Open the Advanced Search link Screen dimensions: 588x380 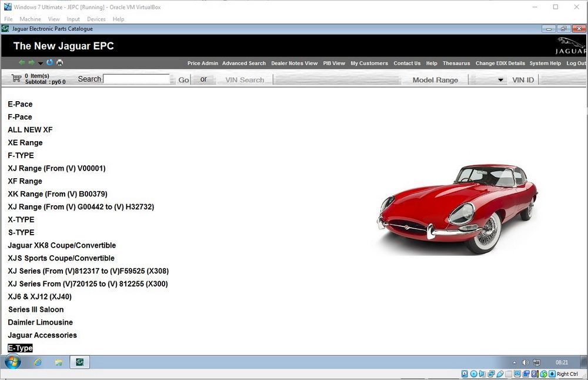coord(243,63)
